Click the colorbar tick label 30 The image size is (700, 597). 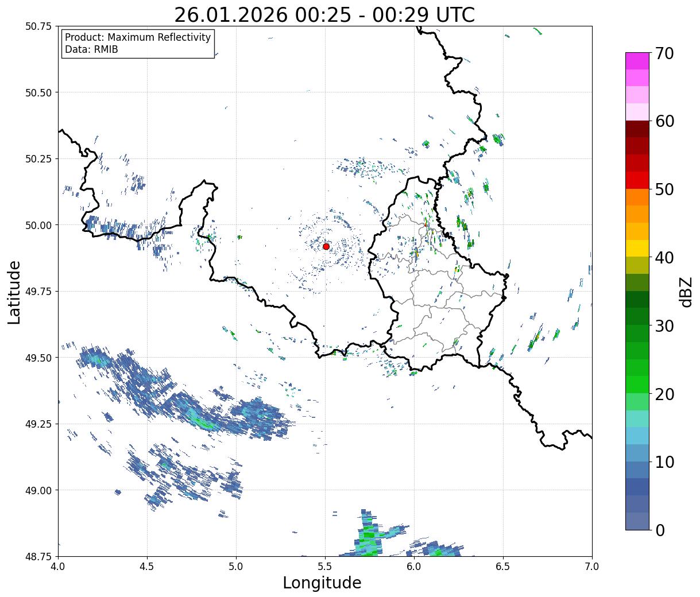click(664, 326)
